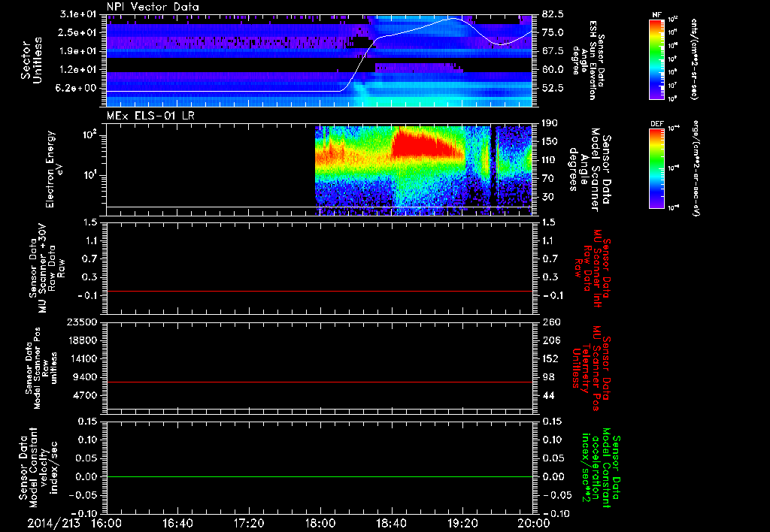Click the 52.5 sun elevation tick value
The image size is (770, 532).
(x=553, y=89)
